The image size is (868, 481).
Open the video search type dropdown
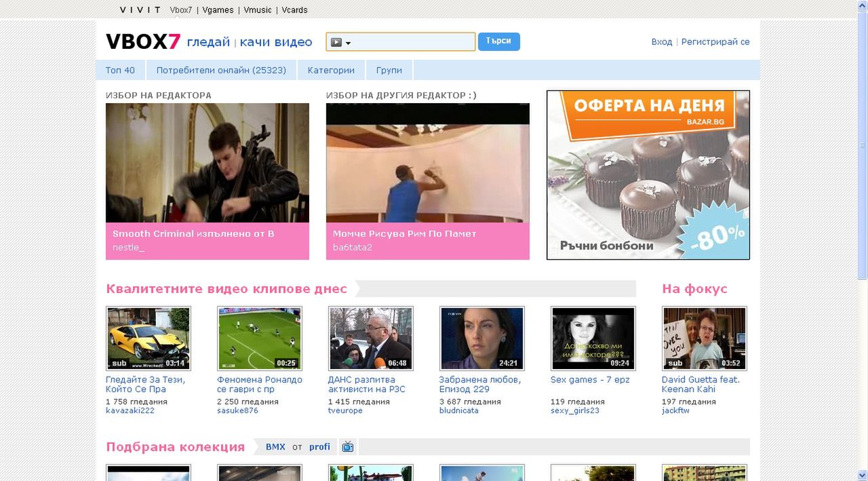(x=340, y=43)
